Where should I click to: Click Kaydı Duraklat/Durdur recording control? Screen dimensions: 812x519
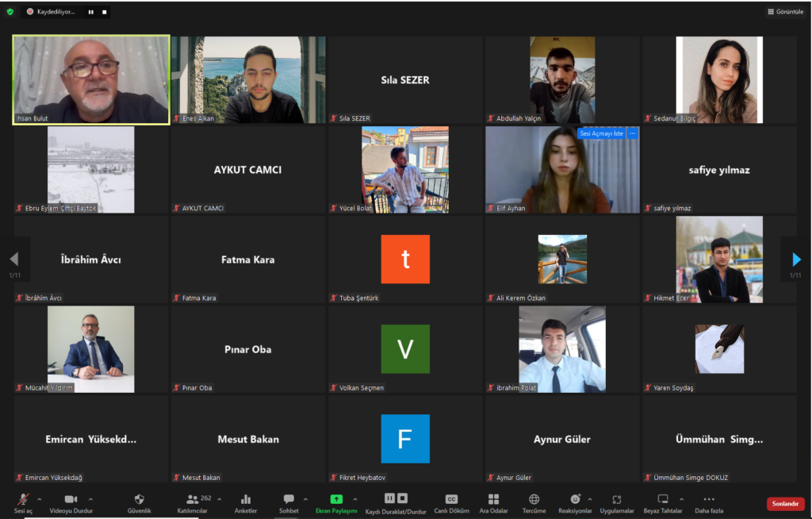coord(396,500)
